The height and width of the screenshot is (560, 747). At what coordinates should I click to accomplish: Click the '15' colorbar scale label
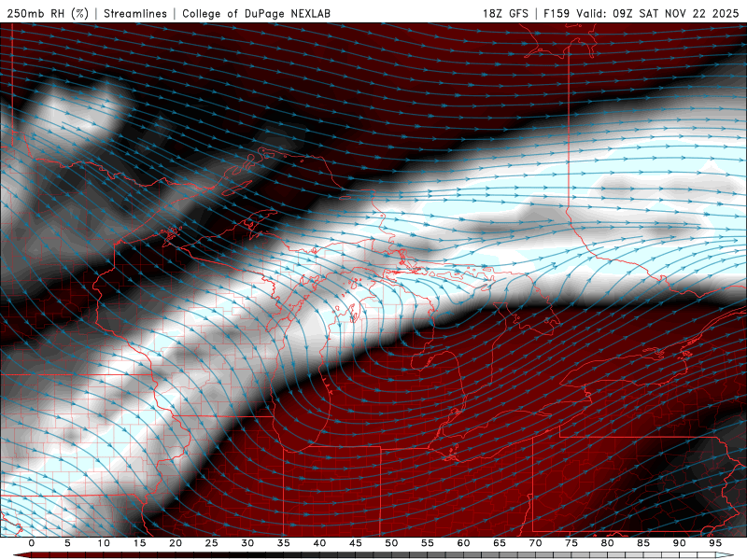[139, 543]
